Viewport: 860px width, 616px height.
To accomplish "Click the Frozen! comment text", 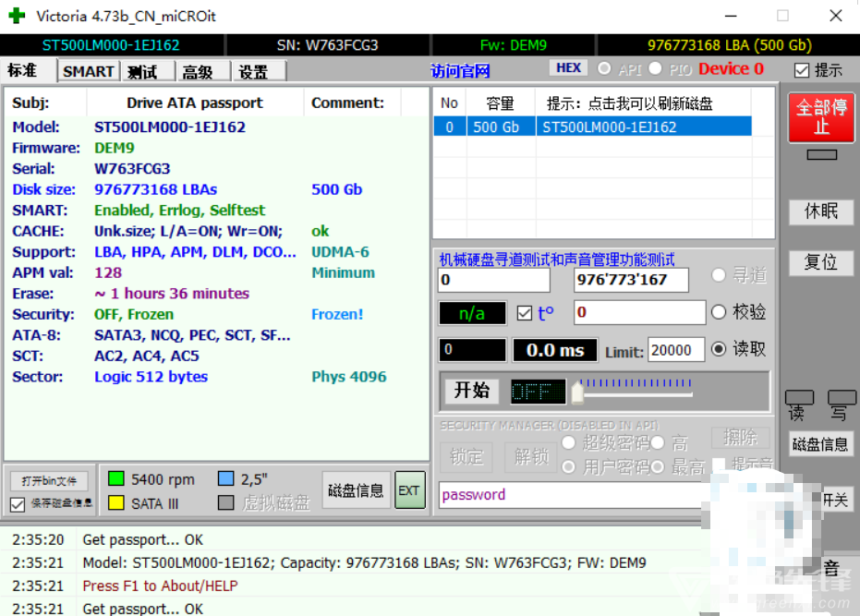I will click(x=337, y=314).
